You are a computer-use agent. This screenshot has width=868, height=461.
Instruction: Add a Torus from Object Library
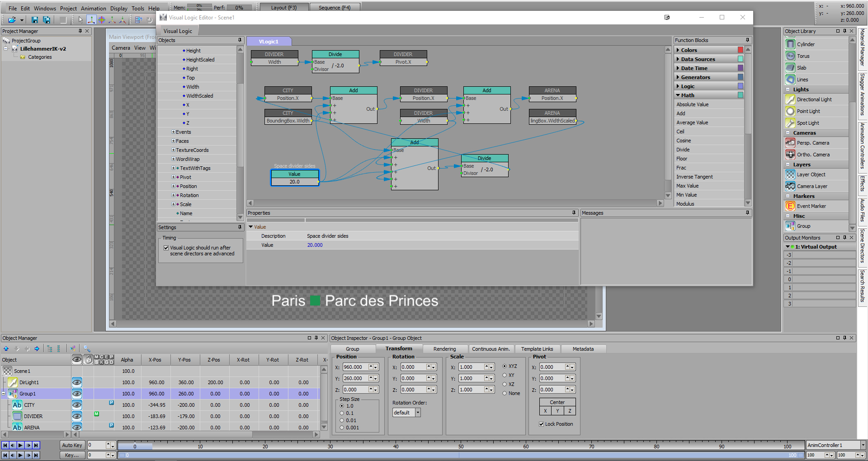pos(803,56)
